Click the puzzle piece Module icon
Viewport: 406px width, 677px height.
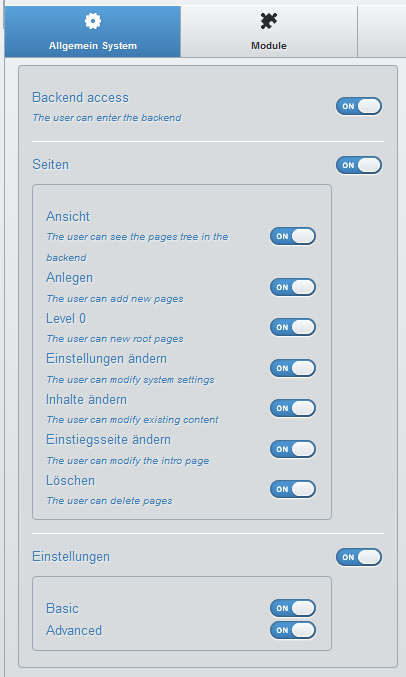(269, 21)
